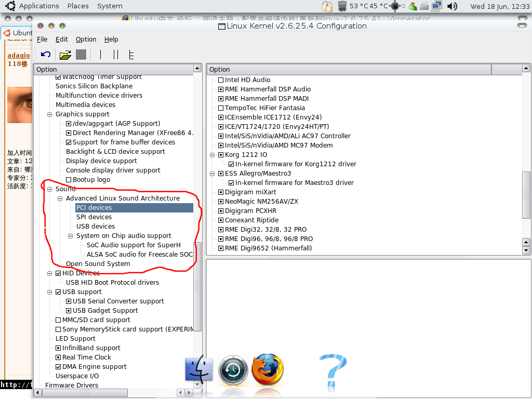Select SPI devices in the tree
Image resolution: width=532 pixels, height=399 pixels.
(x=94, y=217)
